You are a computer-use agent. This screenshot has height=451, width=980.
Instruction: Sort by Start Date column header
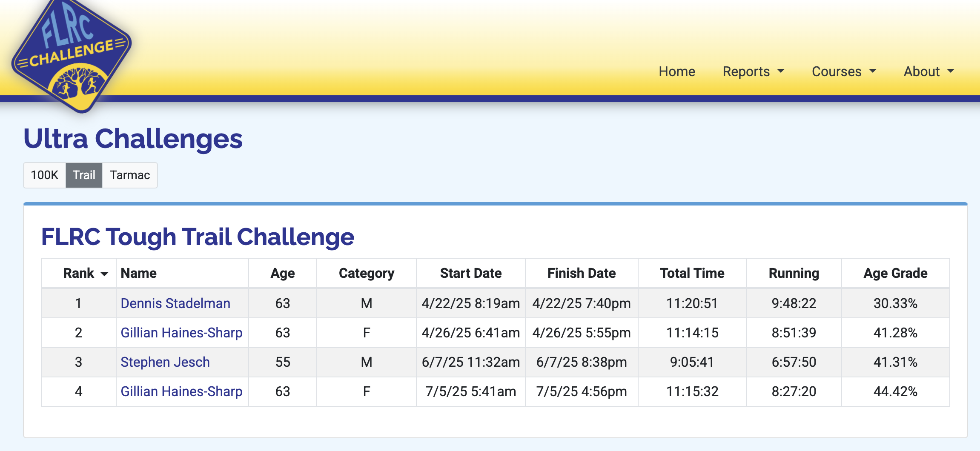click(471, 273)
